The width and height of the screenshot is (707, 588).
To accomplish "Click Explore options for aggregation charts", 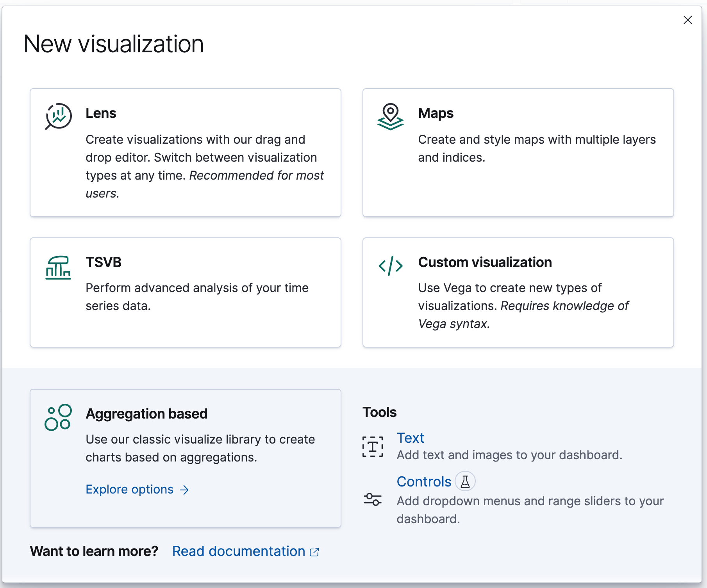I will (x=129, y=489).
